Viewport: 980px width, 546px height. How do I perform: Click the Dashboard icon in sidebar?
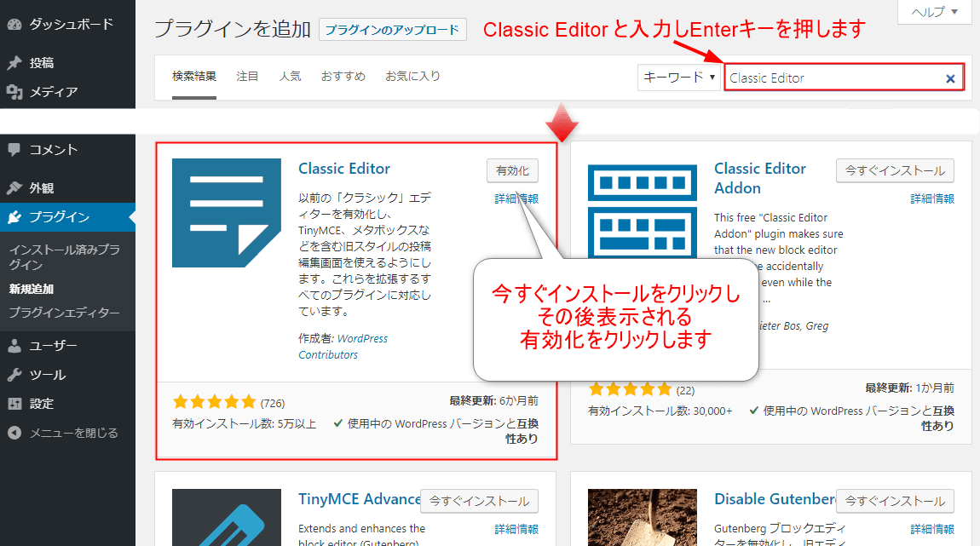click(x=14, y=24)
